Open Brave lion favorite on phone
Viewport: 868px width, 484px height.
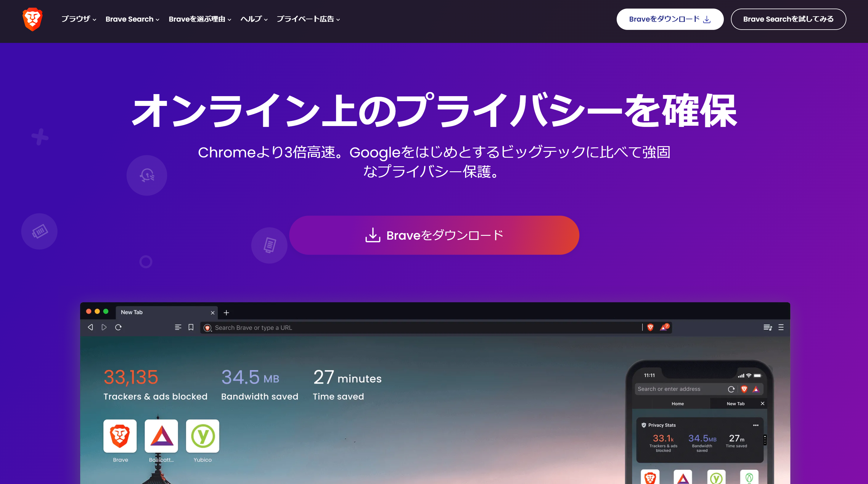[x=650, y=477]
